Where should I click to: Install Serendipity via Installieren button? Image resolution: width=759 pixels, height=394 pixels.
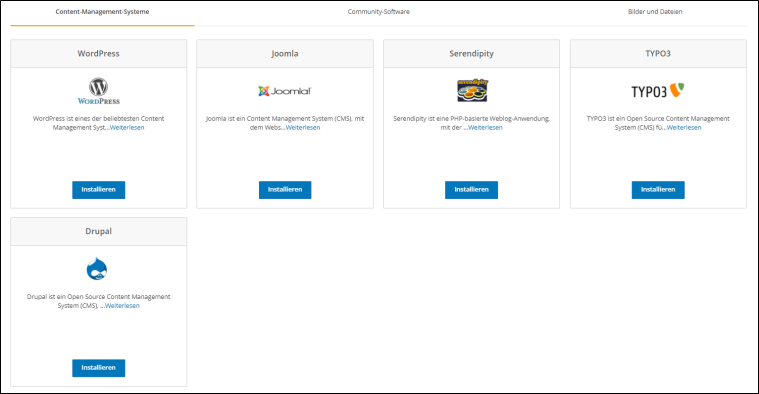471,190
